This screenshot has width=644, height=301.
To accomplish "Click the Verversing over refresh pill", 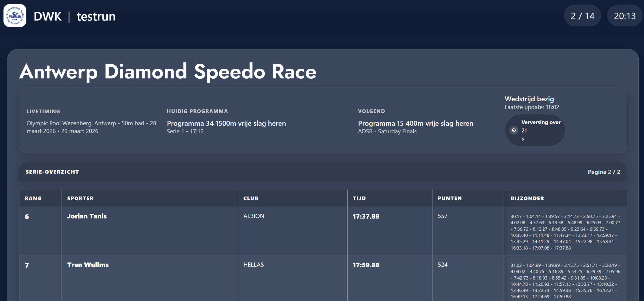I will coord(535,130).
